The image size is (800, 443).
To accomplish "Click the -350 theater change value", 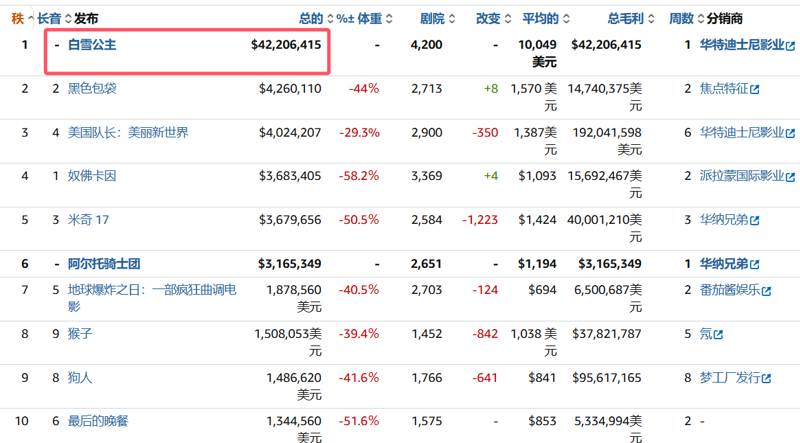I will point(485,133).
